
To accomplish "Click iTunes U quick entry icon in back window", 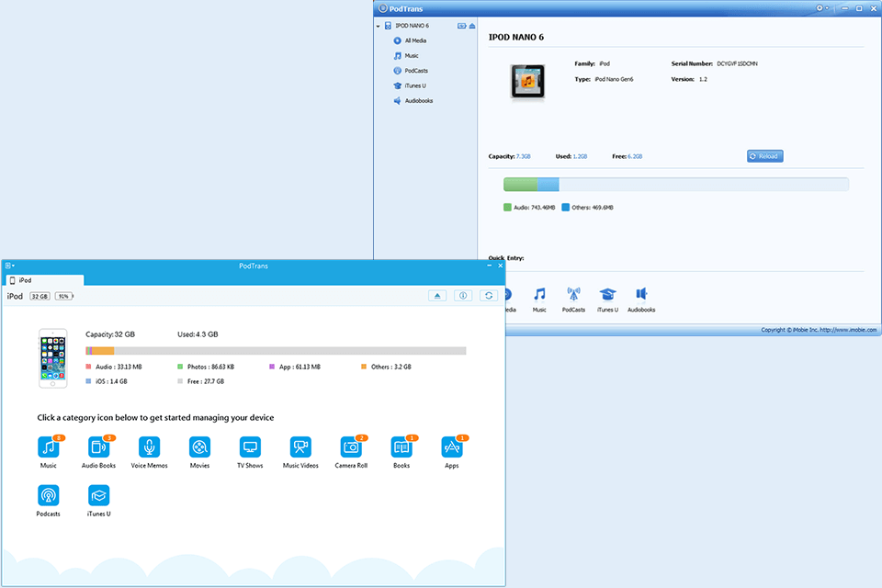I will pos(607,294).
